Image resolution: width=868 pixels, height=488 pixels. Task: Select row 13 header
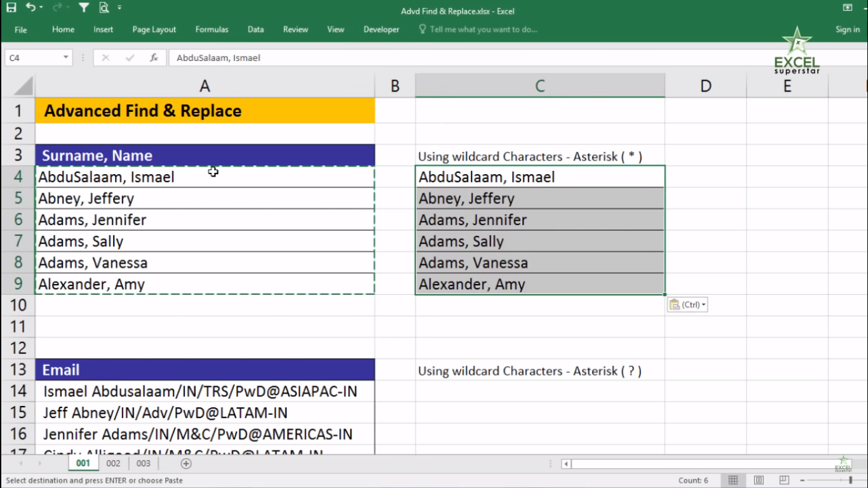pos(18,370)
